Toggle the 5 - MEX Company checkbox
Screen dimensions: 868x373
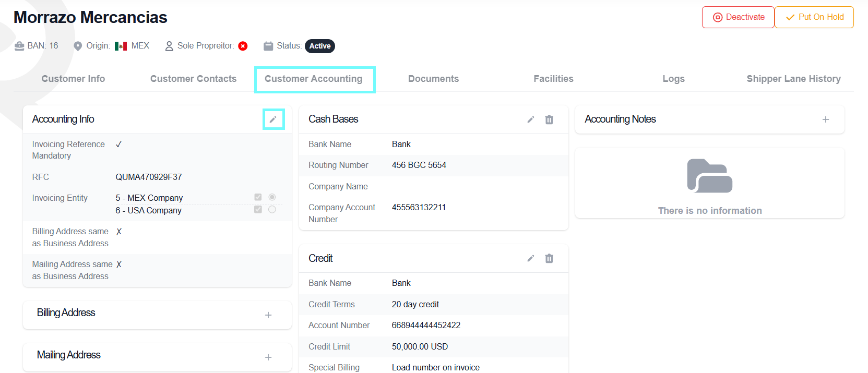point(258,197)
